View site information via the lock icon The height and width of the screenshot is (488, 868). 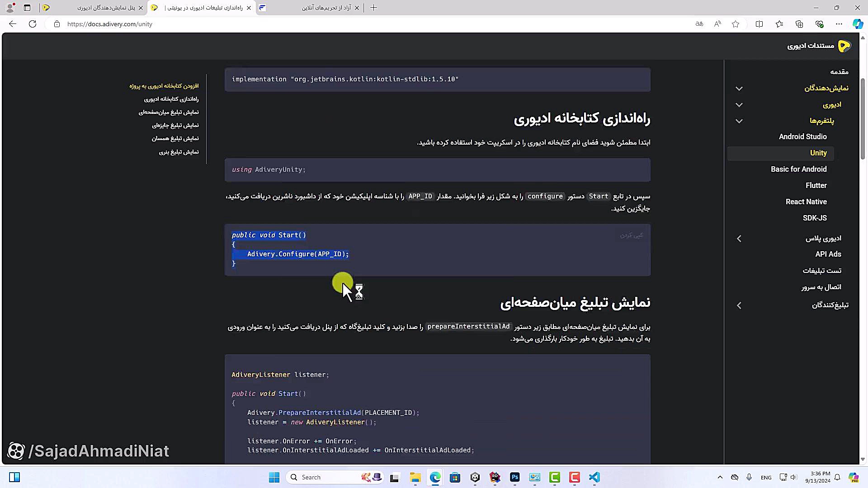pyautogui.click(x=57, y=24)
